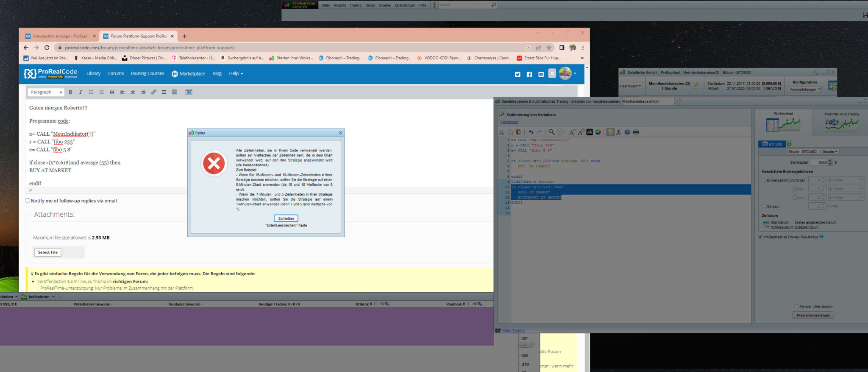
Task: Enable the Min. broker fee checkbox
Action: 795,189
